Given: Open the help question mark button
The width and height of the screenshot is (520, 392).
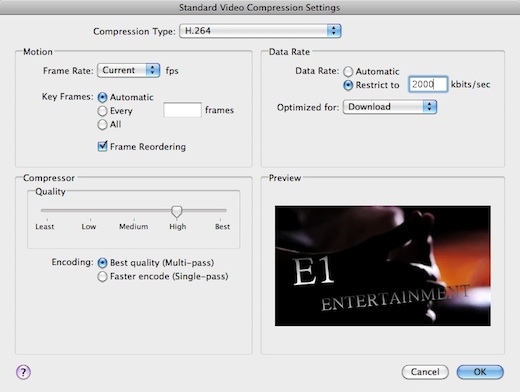Looking at the screenshot, I should pos(23,372).
